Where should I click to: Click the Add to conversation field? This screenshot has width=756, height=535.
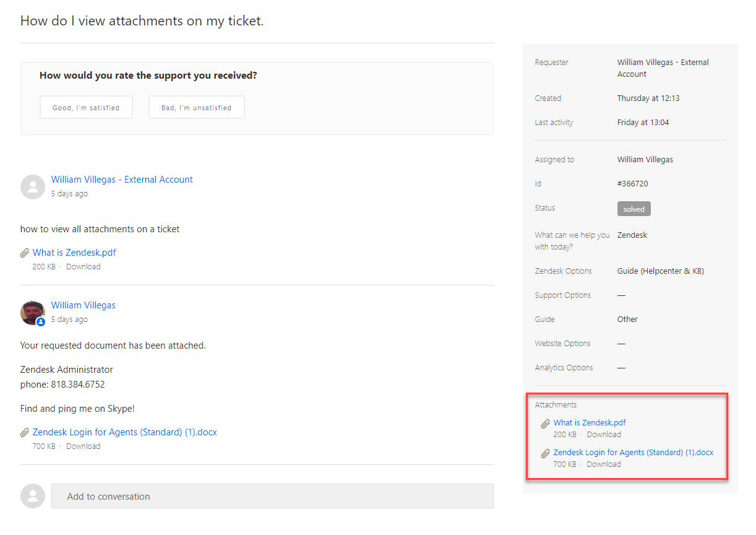click(272, 496)
